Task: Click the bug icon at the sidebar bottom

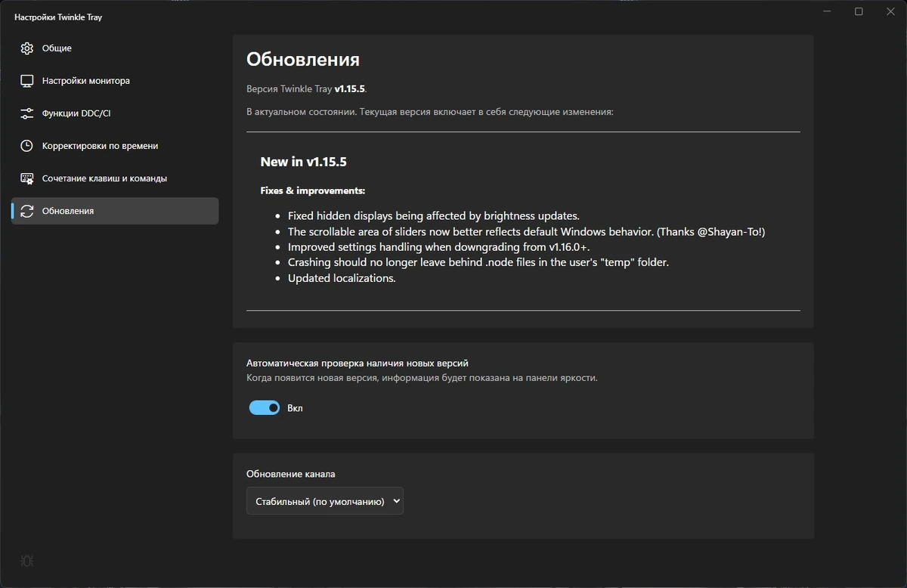Action: coord(26,561)
